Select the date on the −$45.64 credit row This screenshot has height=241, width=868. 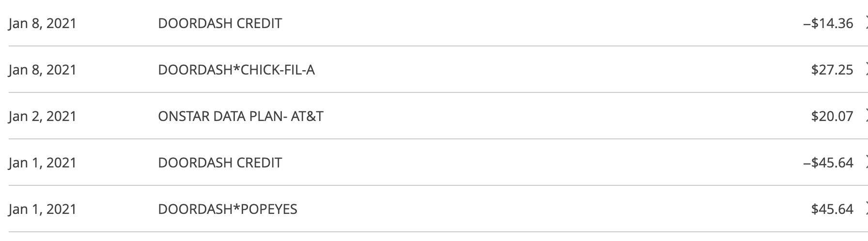point(43,163)
